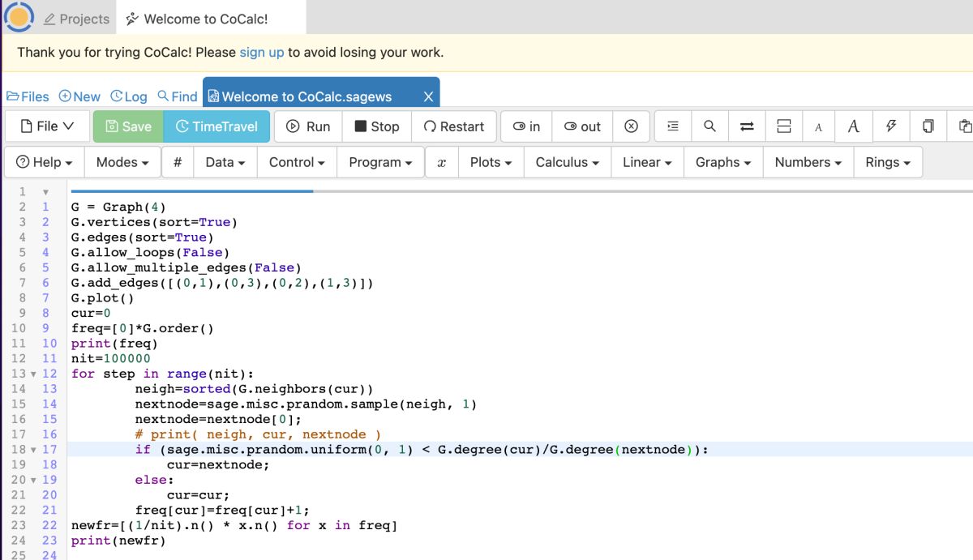Image resolution: width=973 pixels, height=560 pixels.
Task: Restart the Sage worksheet process
Action: tap(454, 126)
